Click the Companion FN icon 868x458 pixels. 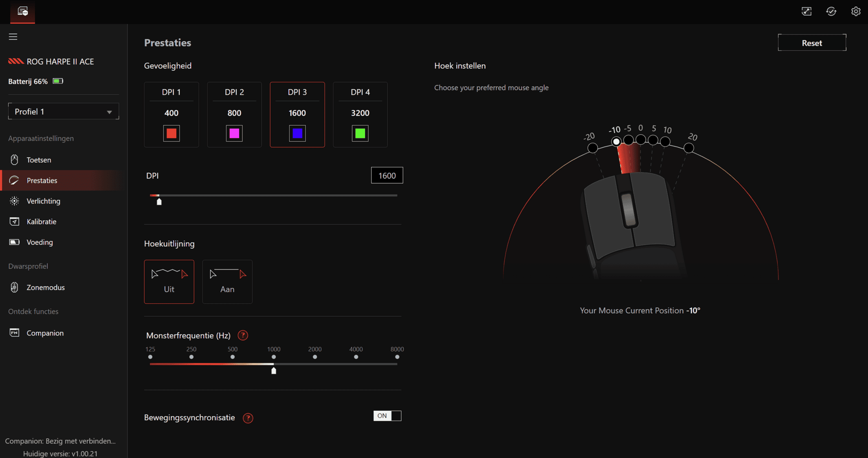[14, 333]
